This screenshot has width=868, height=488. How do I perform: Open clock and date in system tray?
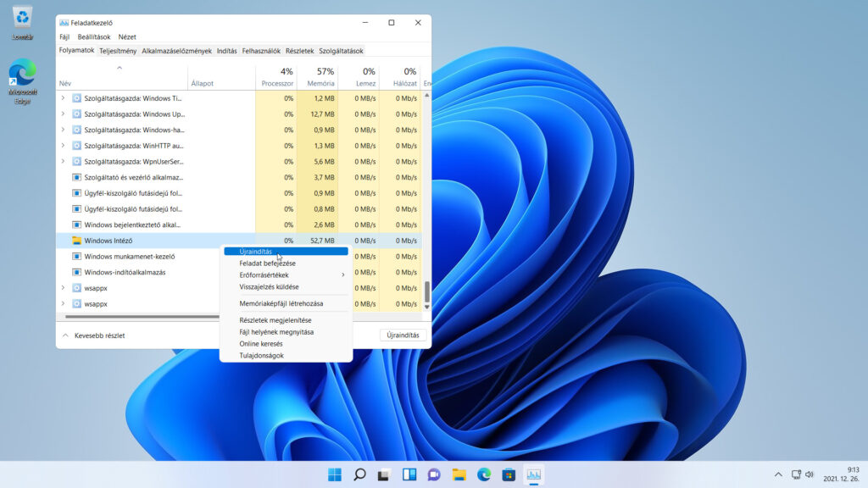pyautogui.click(x=842, y=474)
